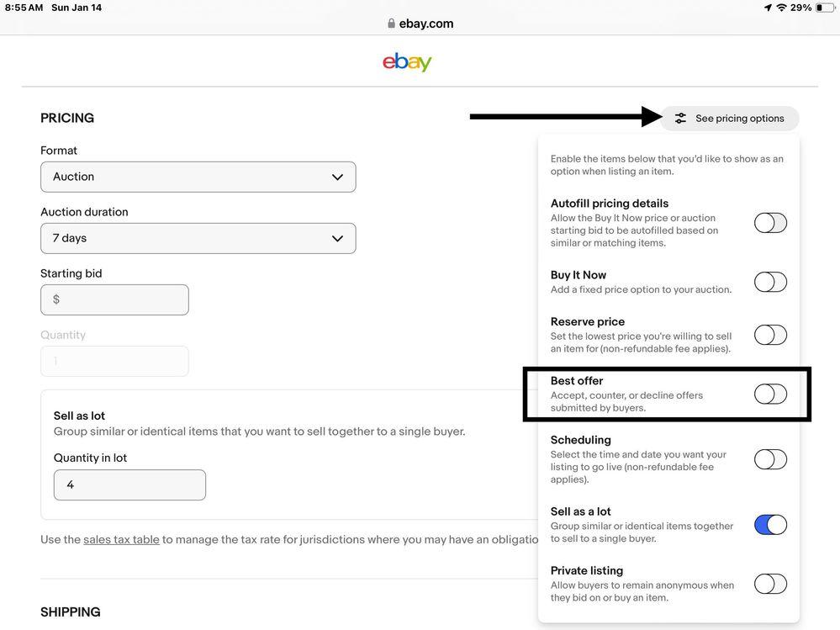Click the Reserve price option title
The image size is (840, 630).
[x=588, y=321]
